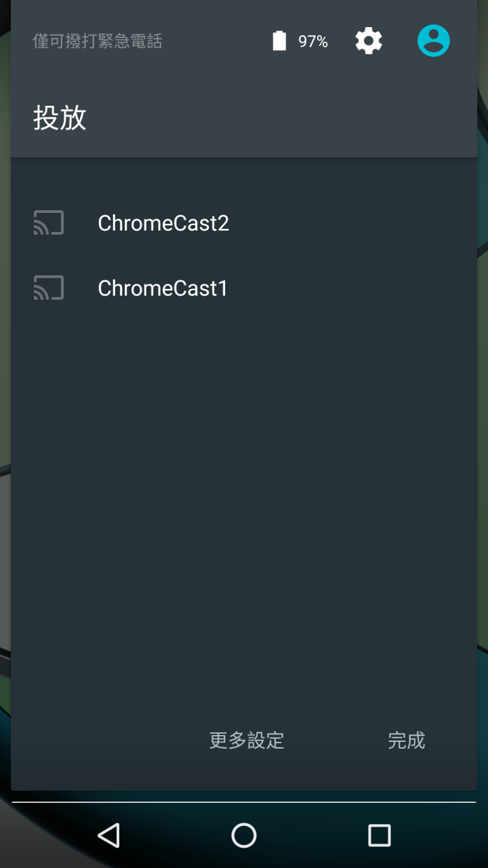Tap the 投放 panel title

click(60, 118)
